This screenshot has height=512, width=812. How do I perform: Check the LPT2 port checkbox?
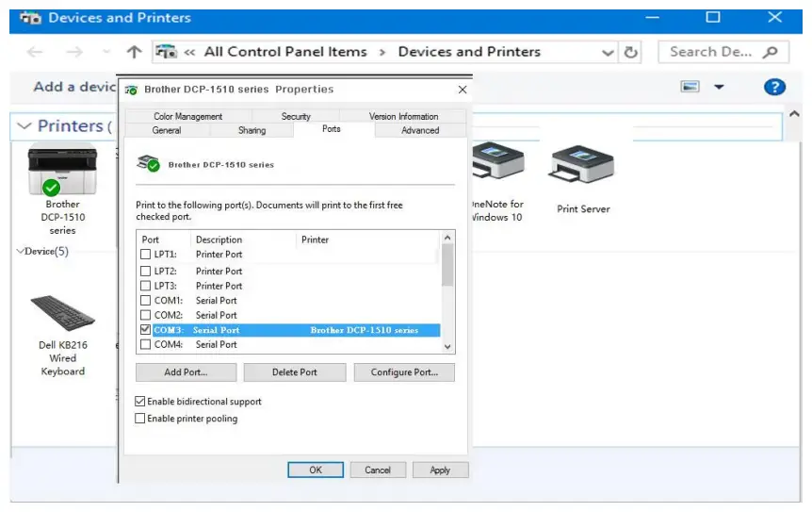pos(145,271)
